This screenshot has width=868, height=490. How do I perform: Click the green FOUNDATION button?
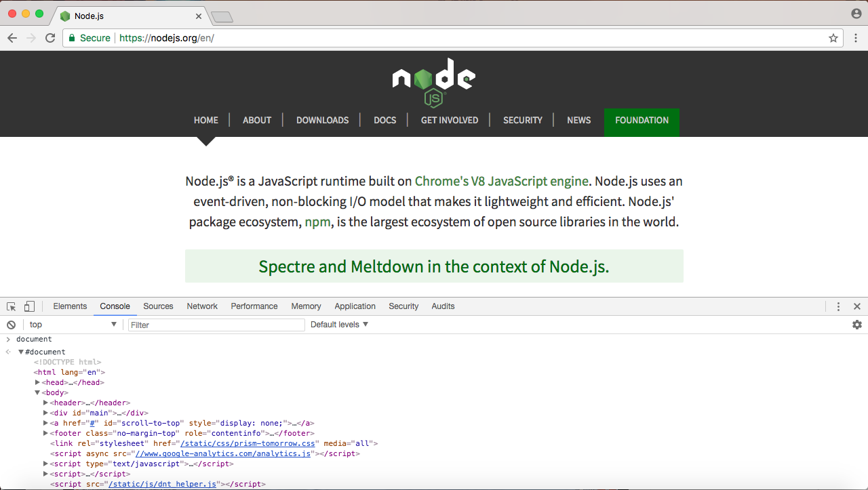pyautogui.click(x=642, y=123)
